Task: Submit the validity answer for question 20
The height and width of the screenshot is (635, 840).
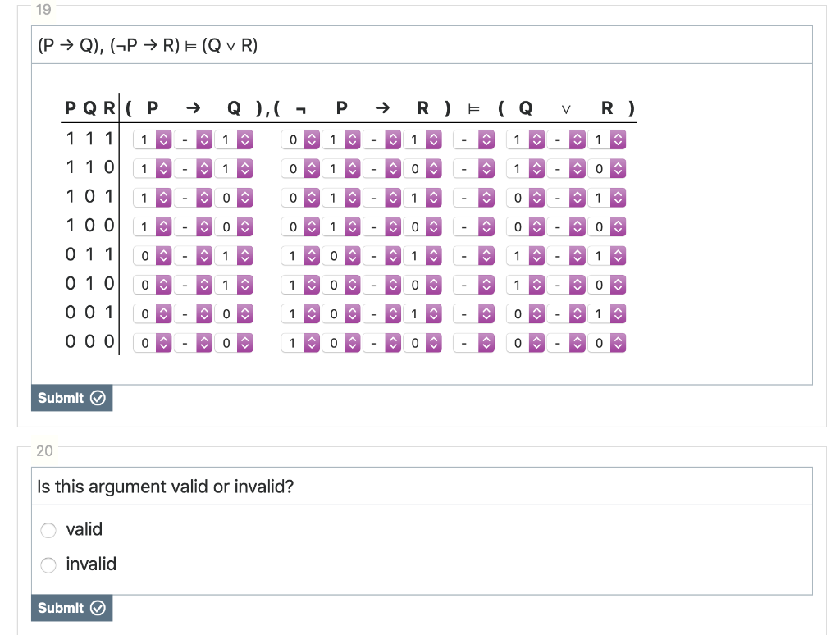Action: coord(71,608)
